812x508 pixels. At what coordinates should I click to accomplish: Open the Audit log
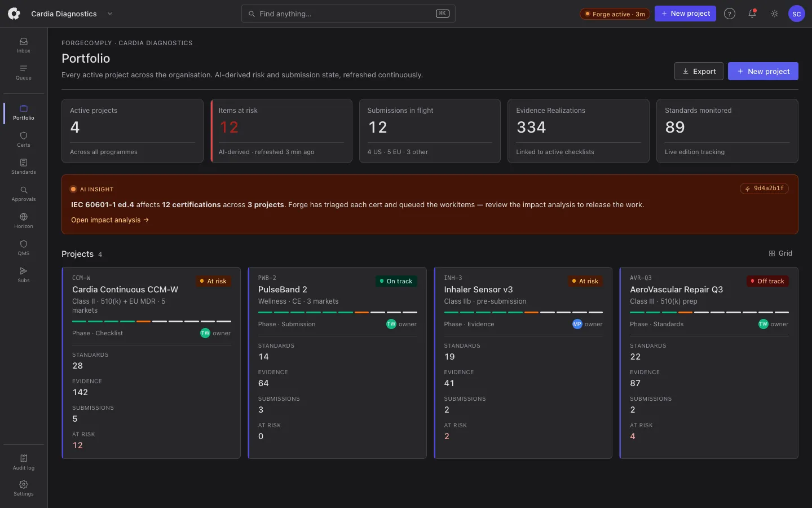click(24, 462)
